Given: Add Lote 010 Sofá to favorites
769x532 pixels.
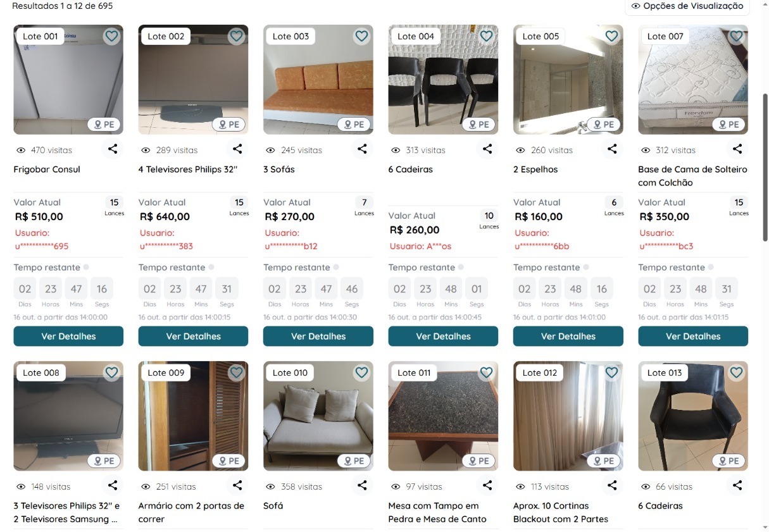Looking at the screenshot, I should coord(361,373).
